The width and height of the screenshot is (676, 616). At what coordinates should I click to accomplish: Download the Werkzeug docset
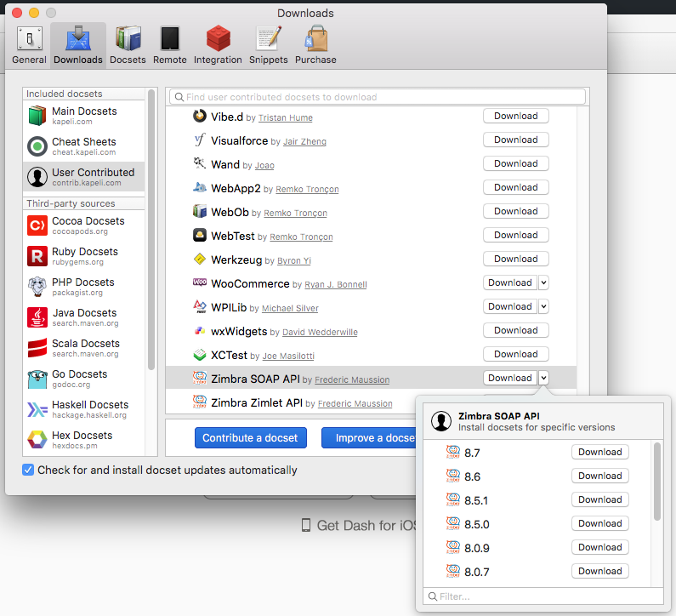(x=515, y=259)
